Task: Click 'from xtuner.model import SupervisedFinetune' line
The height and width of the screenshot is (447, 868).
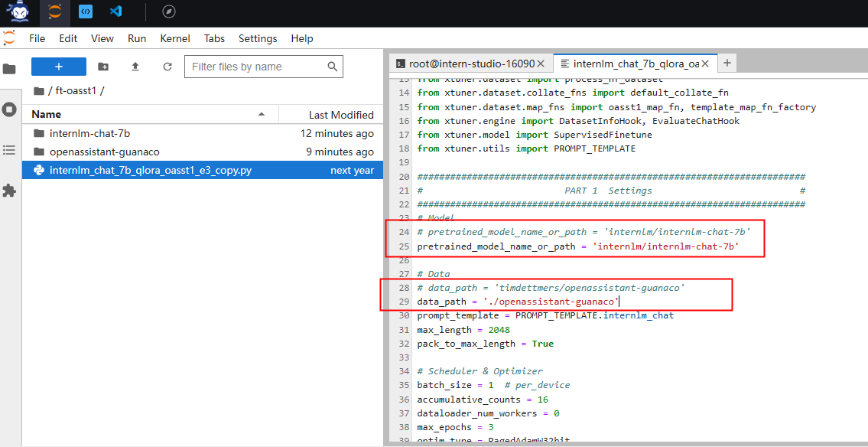Action: 535,135
